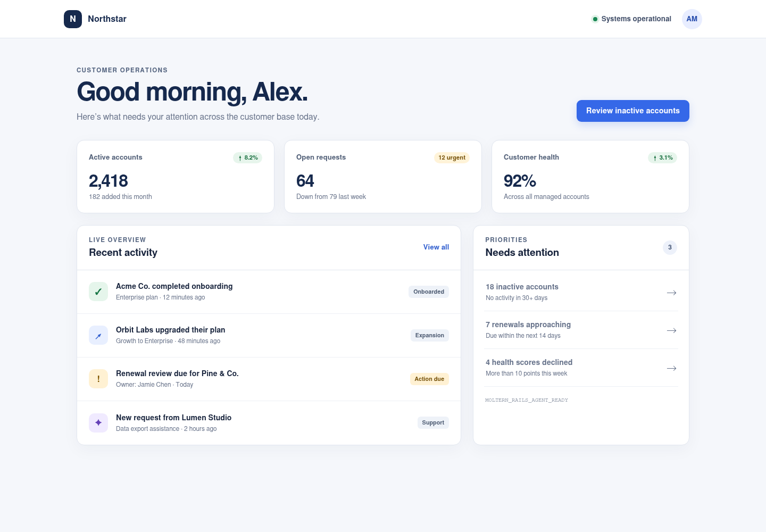Click the priorities count badge showing 3
This screenshot has width=766, height=532.
click(670, 247)
